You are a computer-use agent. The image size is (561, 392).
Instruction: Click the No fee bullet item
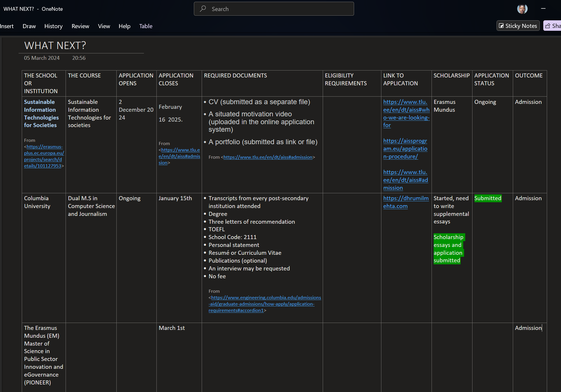coord(217,277)
